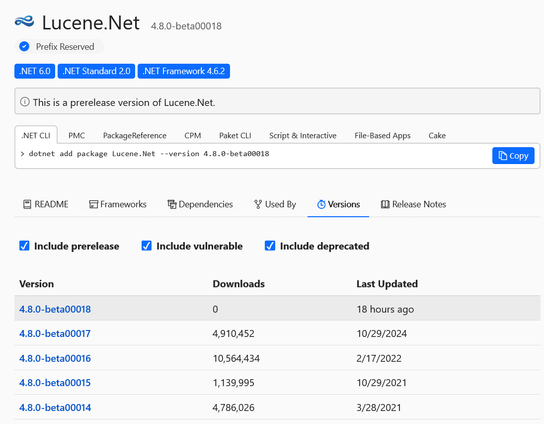544x424 pixels.
Task: Click the 10/29/2021 date cell
Action: (x=382, y=382)
